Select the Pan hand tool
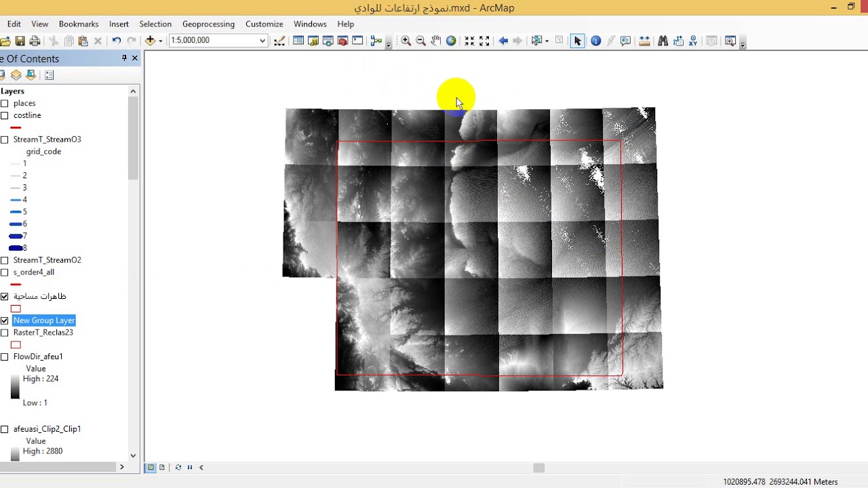The width and height of the screenshot is (868, 488). tap(435, 41)
